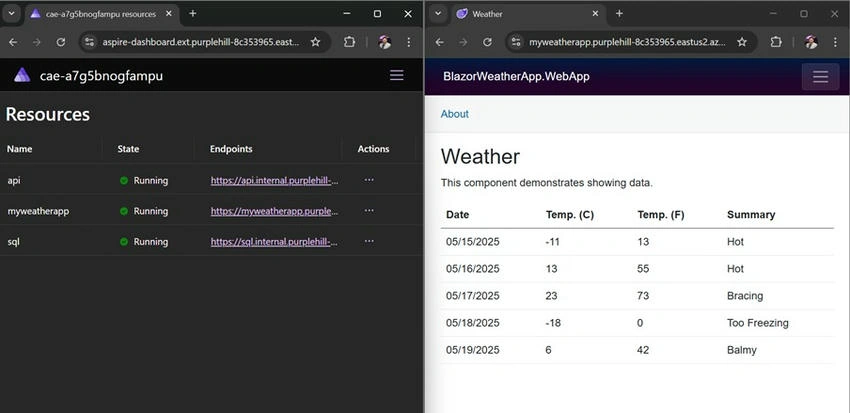This screenshot has width=850, height=413.
Task: Click the myweatherapp resource name
Action: (x=38, y=211)
